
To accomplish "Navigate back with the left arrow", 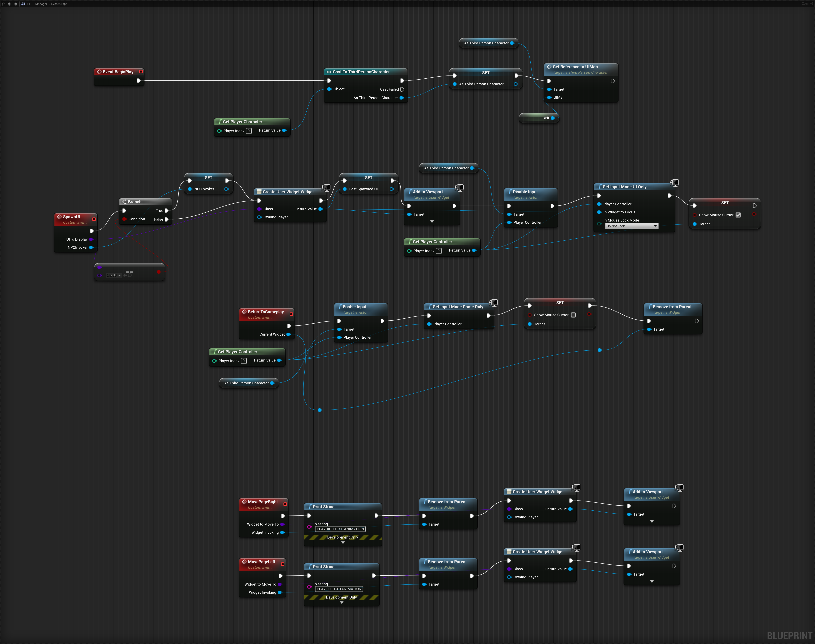I will click(x=9, y=4).
